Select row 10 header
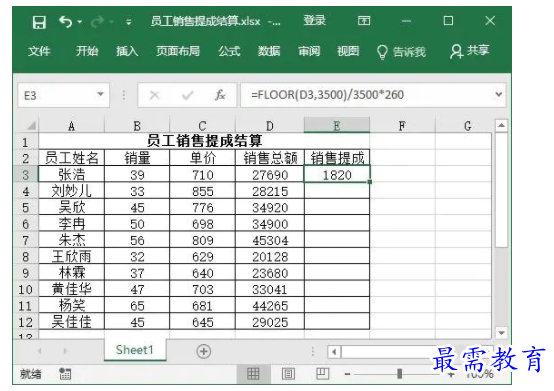This screenshot has width=554, height=391. point(25,290)
